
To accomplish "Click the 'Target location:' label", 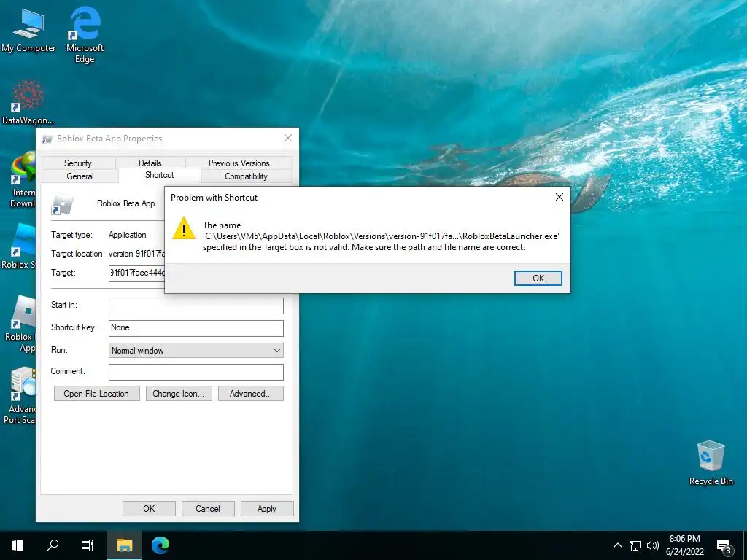I will tap(77, 254).
